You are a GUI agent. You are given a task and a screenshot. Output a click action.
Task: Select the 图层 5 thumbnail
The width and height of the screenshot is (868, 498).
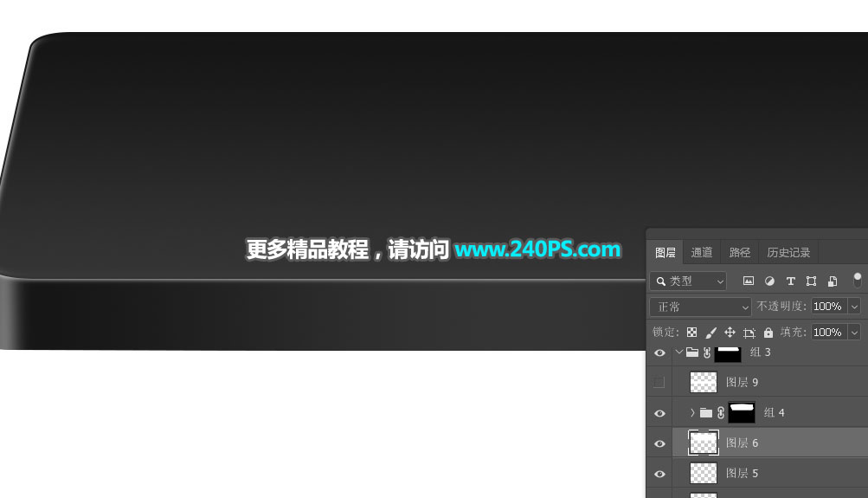click(x=704, y=473)
